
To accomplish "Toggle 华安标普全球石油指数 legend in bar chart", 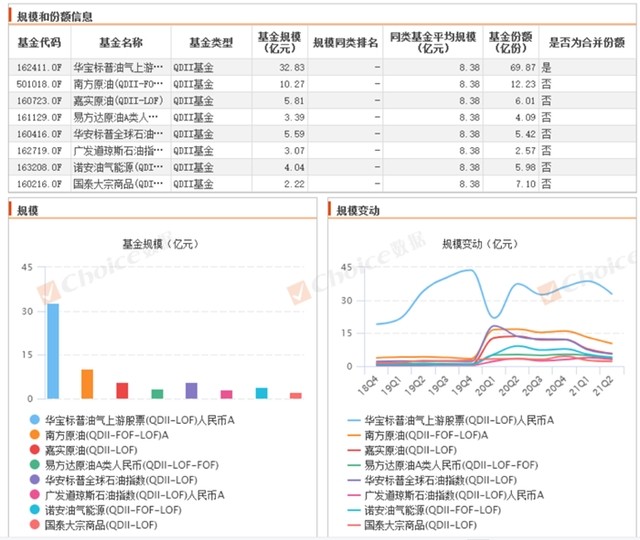I will 113,480.
